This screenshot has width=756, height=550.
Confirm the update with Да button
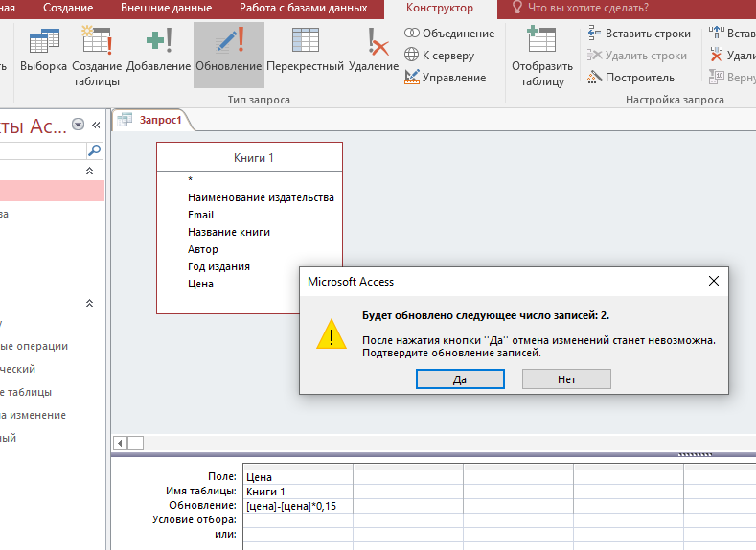pos(460,379)
